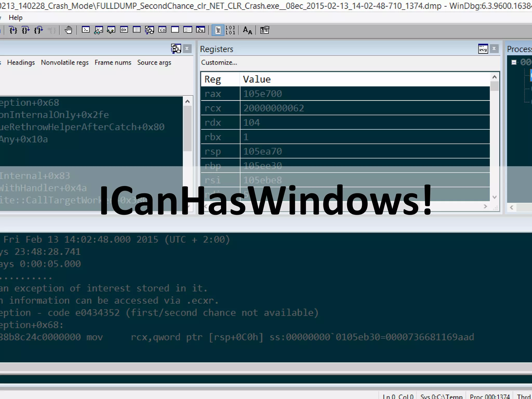Click the Run to Cursor toolbar icon
This screenshot has width=532, height=399.
(x=51, y=30)
